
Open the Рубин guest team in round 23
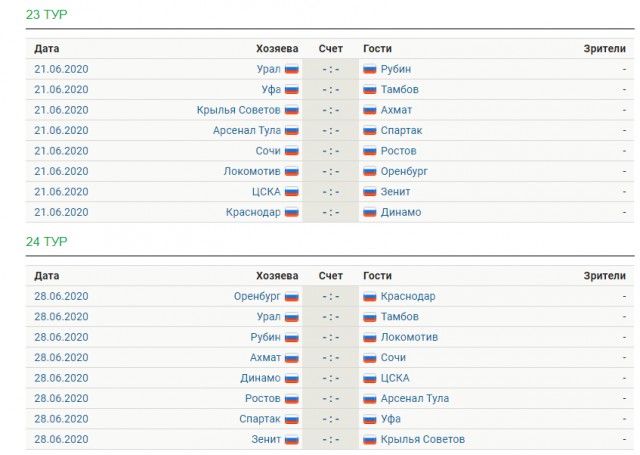pos(396,69)
